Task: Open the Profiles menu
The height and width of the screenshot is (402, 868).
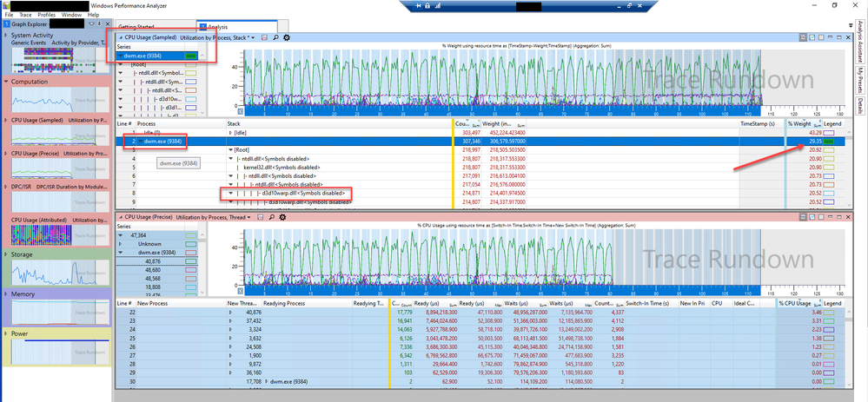Action: [47, 15]
